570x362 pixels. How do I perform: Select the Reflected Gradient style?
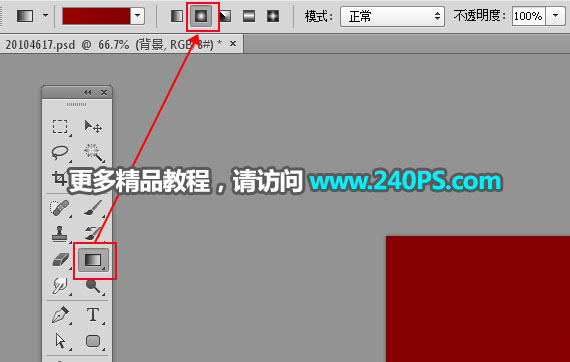click(x=249, y=16)
